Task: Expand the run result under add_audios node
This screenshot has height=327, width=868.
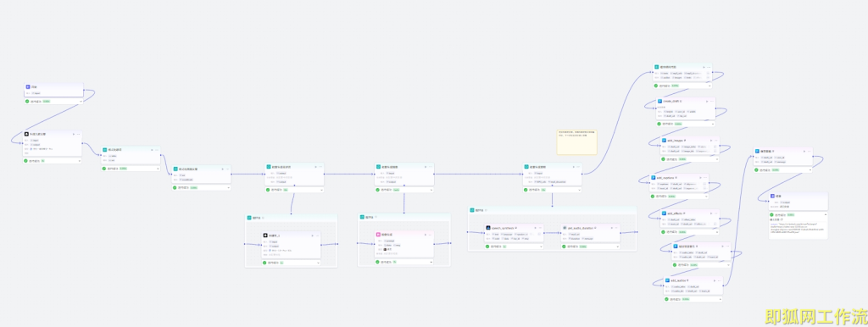Action: click(721, 299)
